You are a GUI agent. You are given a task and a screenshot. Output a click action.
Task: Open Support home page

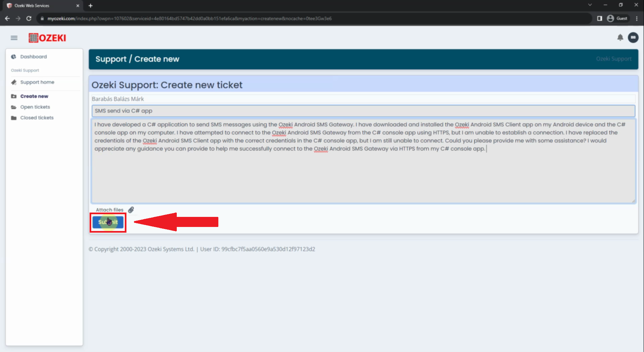click(x=37, y=82)
